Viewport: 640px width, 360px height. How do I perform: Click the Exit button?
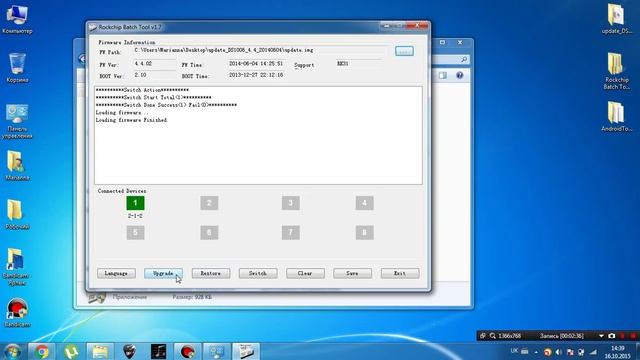pos(400,273)
